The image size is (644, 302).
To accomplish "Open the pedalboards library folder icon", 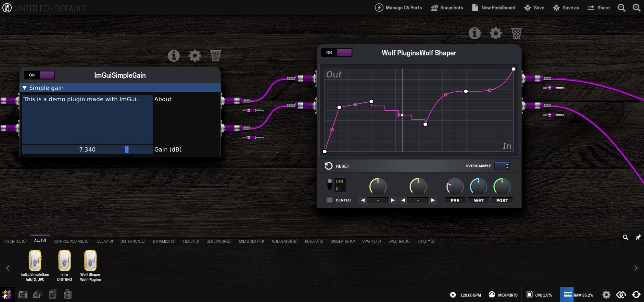I will tap(23, 294).
